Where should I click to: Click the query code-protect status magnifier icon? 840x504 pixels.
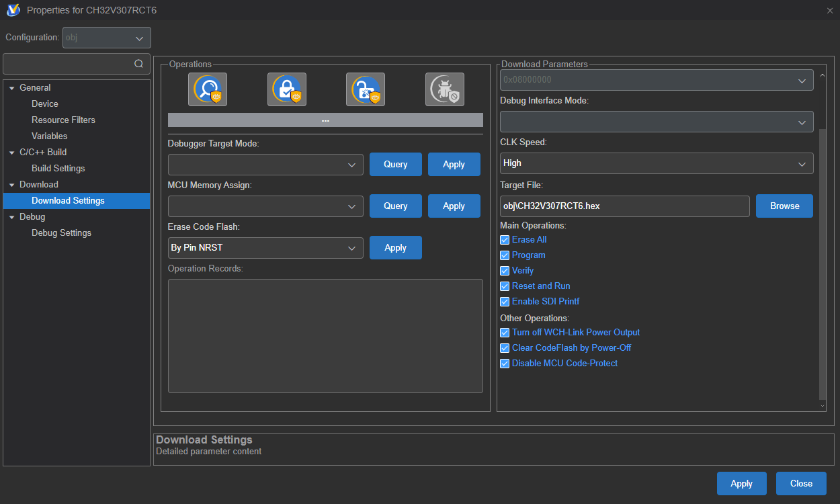208,89
